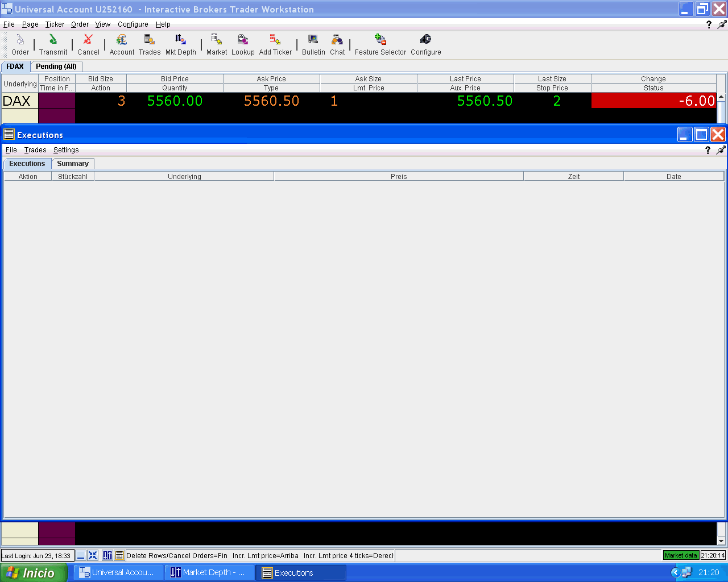Sort by Stückzahl column header
728x582 pixels.
(73, 177)
